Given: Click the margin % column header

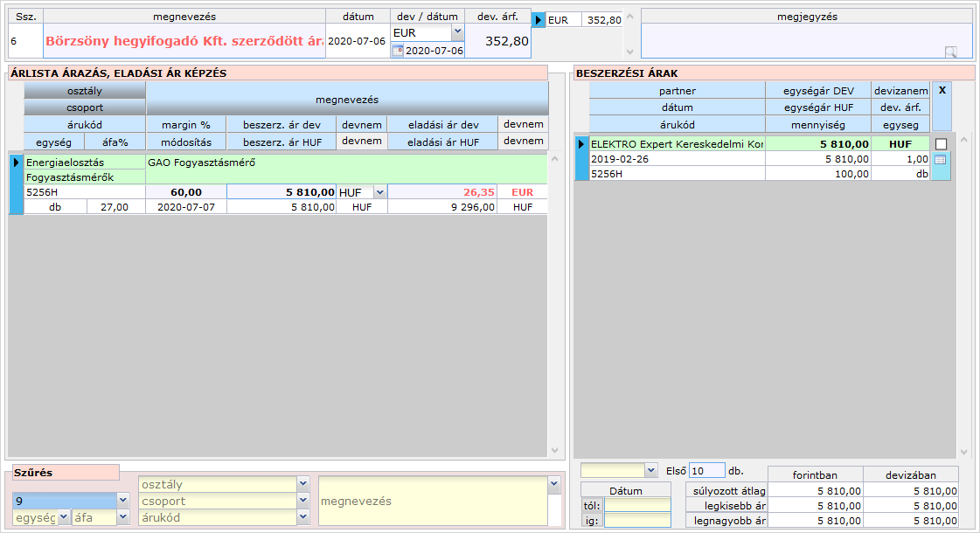Looking at the screenshot, I should (185, 125).
